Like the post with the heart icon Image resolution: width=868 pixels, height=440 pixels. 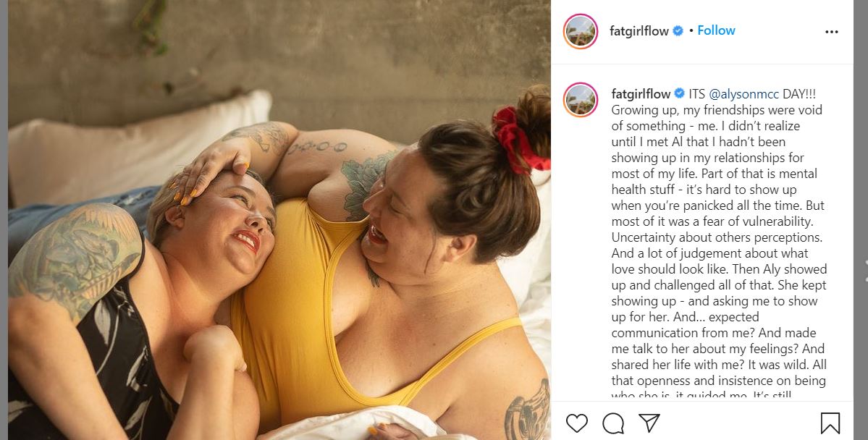click(576, 423)
